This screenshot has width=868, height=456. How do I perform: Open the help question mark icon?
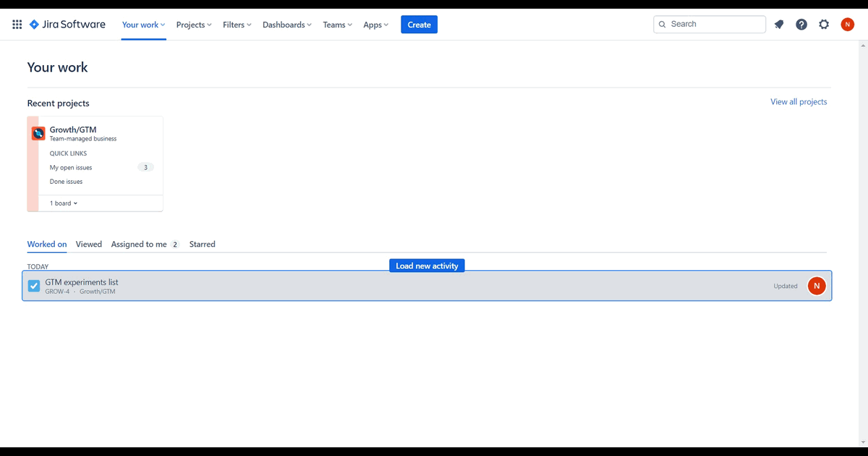point(801,25)
